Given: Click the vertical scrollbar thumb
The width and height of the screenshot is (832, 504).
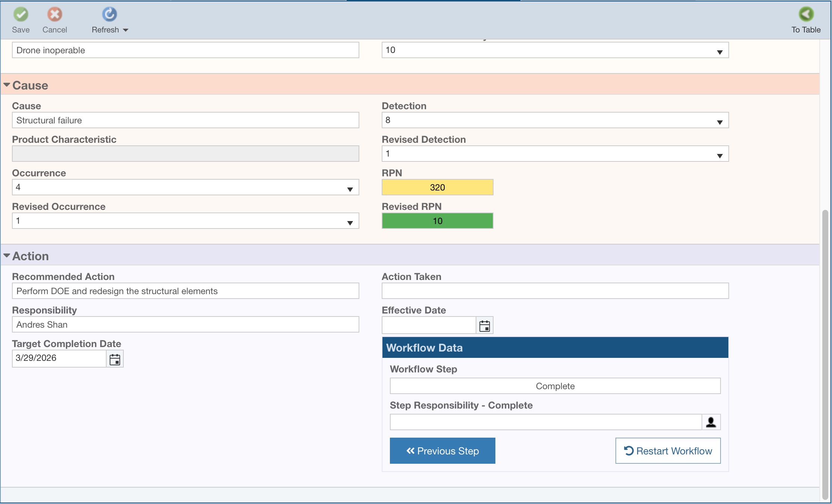Looking at the screenshot, I should pos(825,354).
